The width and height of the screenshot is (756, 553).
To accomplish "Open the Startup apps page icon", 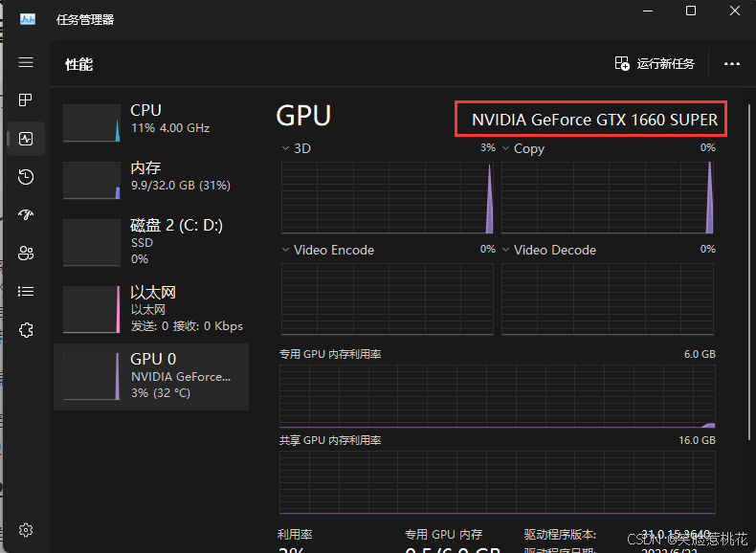I will (26, 214).
